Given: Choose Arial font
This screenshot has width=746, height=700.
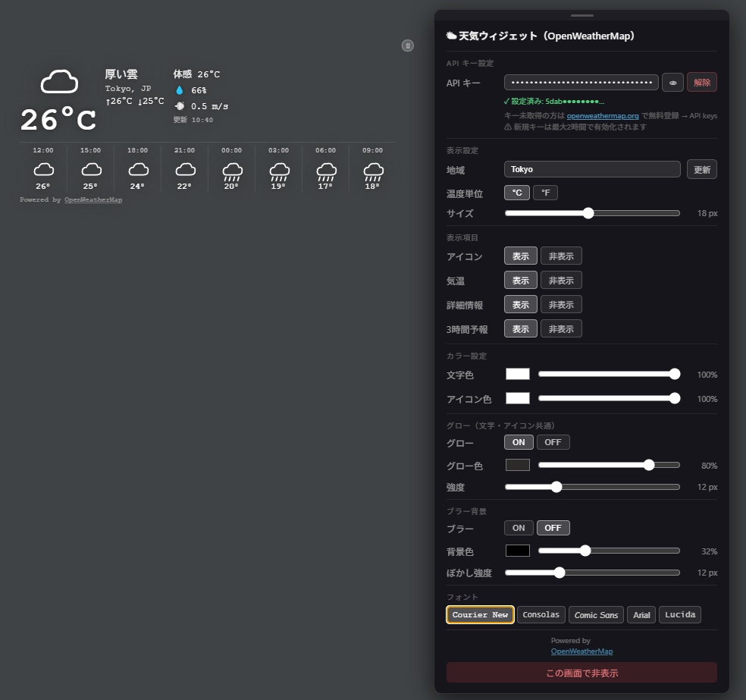Looking at the screenshot, I should pos(641,615).
